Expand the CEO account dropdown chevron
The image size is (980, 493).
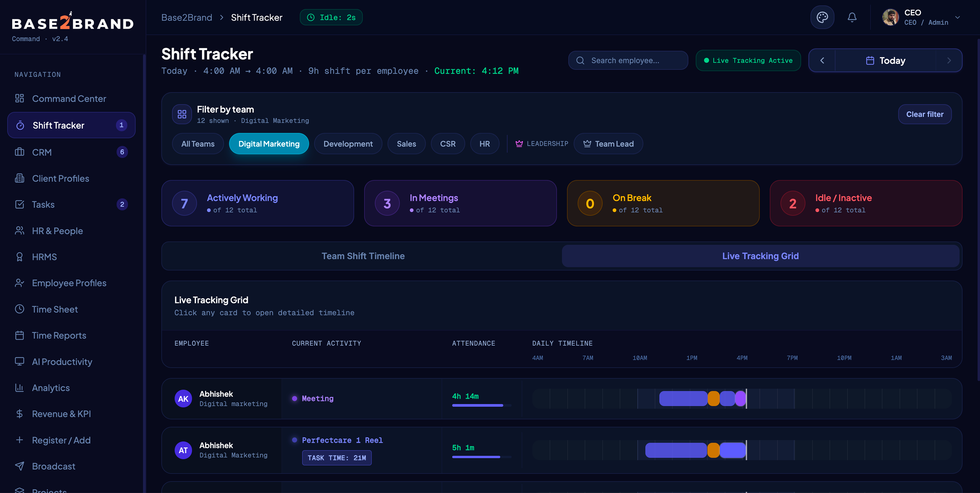(x=957, y=18)
